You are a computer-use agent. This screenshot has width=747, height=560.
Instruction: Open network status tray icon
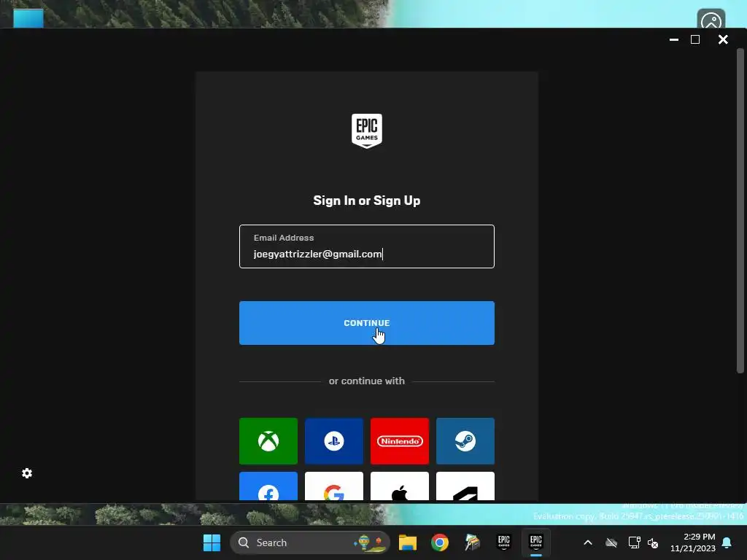634,542
